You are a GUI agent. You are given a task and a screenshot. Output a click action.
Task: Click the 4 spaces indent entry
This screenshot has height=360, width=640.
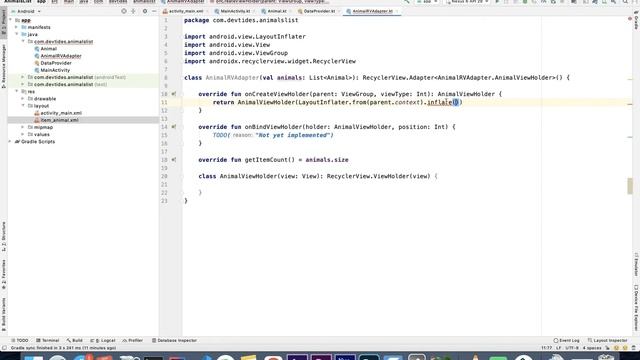tap(592, 348)
